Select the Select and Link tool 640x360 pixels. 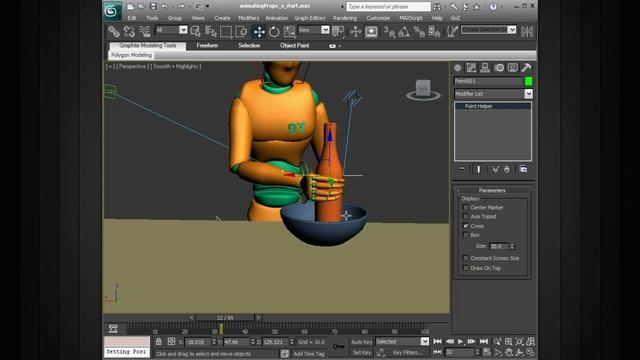114,31
